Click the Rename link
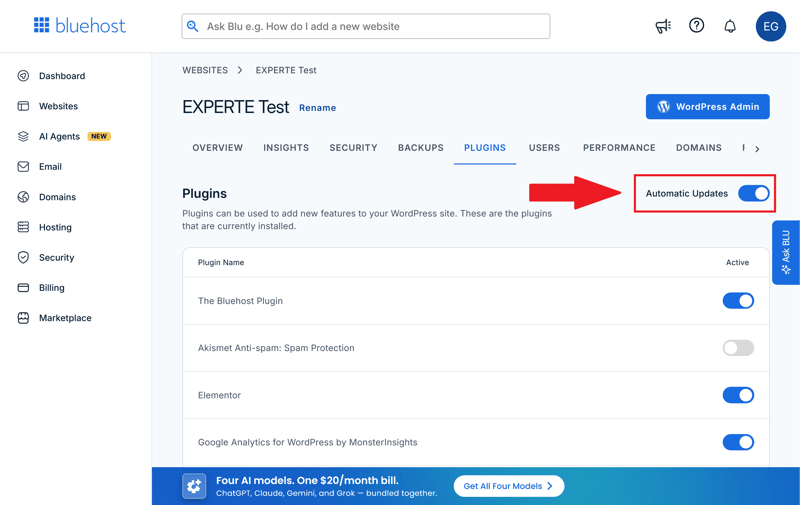The image size is (800, 505). tap(317, 108)
